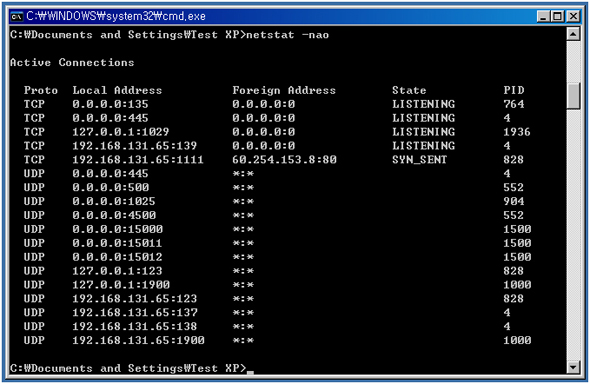Image resolution: width=590 pixels, height=384 pixels.
Task: Click local address 0.0.0.0:15011
Action: coord(117,243)
